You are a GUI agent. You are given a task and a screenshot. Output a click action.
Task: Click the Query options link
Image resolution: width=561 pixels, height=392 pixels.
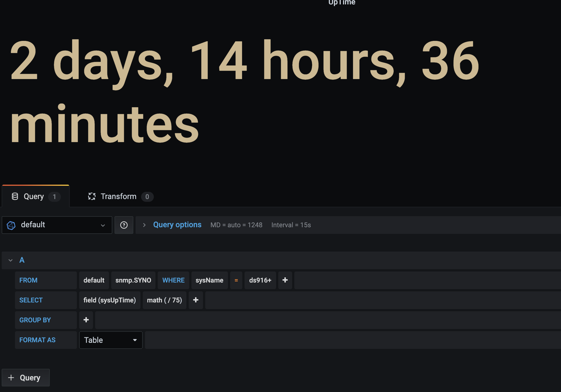[177, 225]
